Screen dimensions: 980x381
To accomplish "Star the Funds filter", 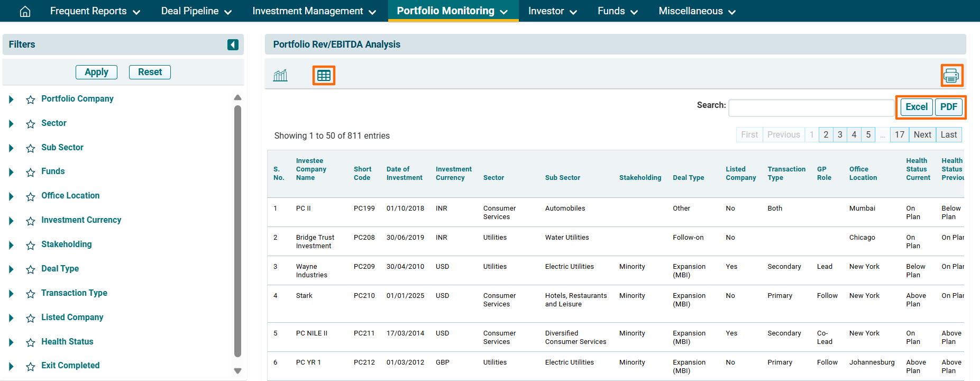I will [x=31, y=172].
